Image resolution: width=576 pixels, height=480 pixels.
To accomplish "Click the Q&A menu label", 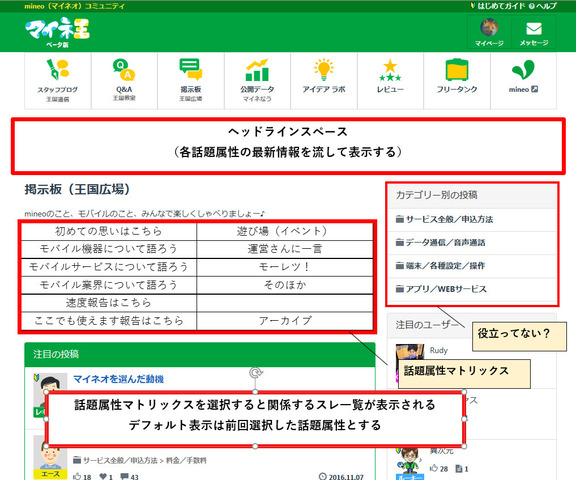I will tap(124, 89).
